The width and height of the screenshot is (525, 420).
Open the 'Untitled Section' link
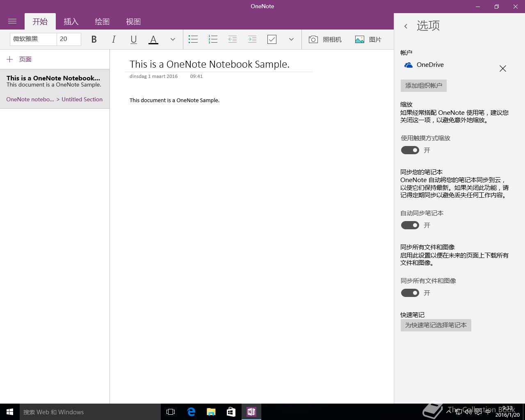(82, 99)
